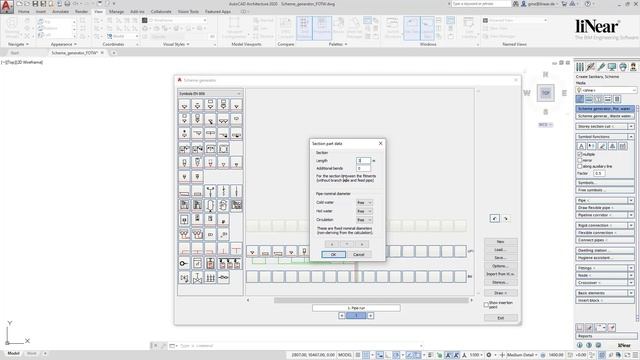The width and height of the screenshot is (640, 360).
Task: Click the W compass direction on ViewCube
Action: [x=527, y=93]
